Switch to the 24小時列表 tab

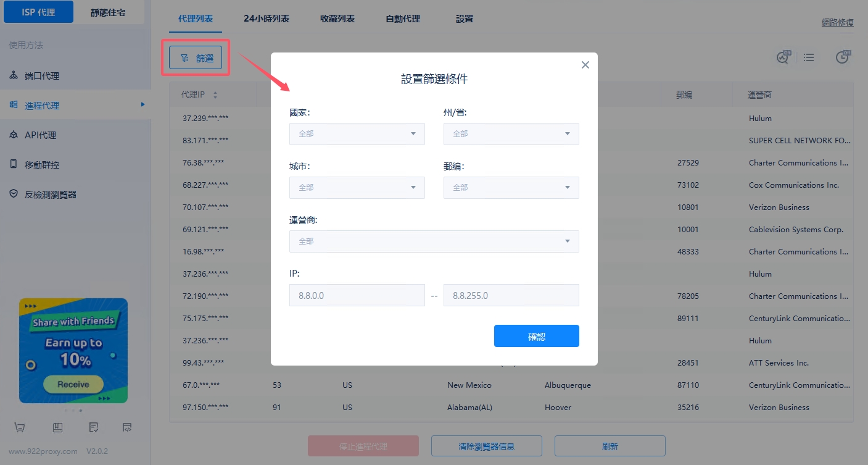coord(267,19)
